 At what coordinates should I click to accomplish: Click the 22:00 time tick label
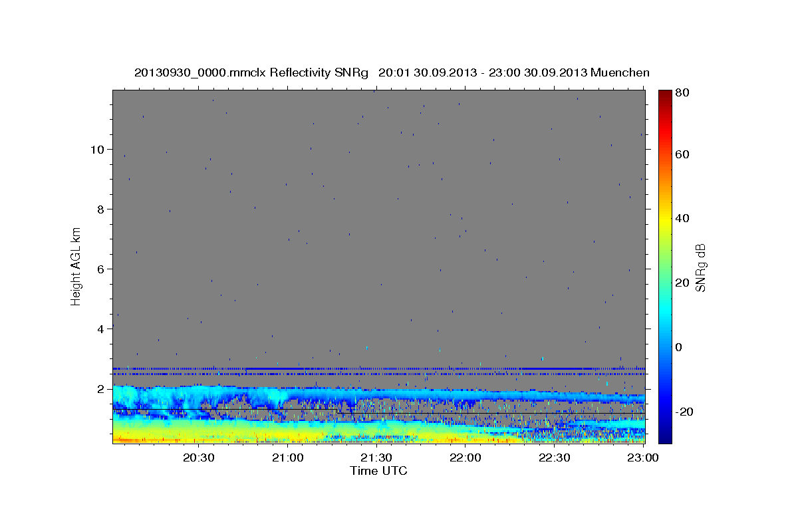pyautogui.click(x=465, y=458)
